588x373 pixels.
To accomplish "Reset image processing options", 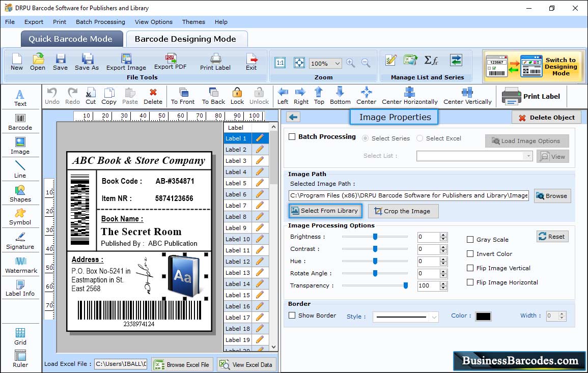I will [552, 237].
